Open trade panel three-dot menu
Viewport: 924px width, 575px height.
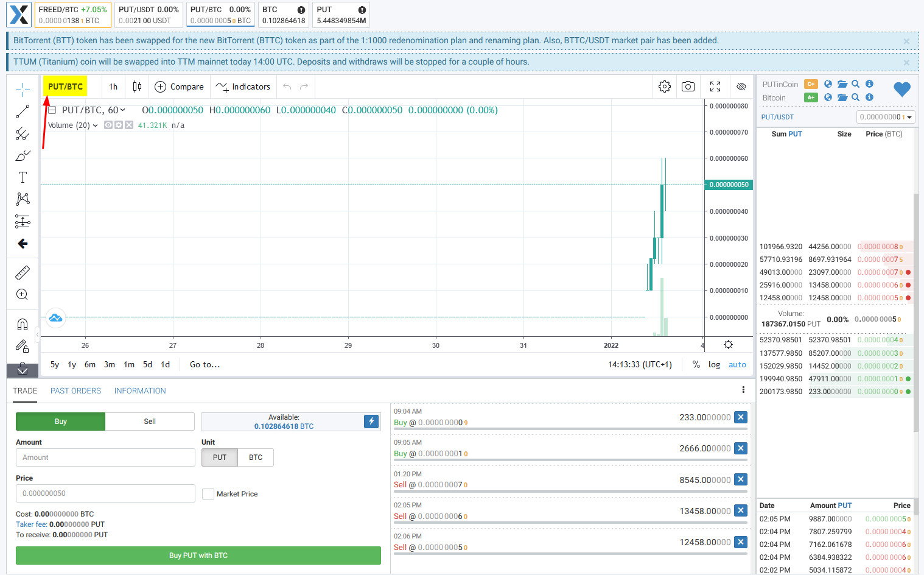(x=743, y=390)
